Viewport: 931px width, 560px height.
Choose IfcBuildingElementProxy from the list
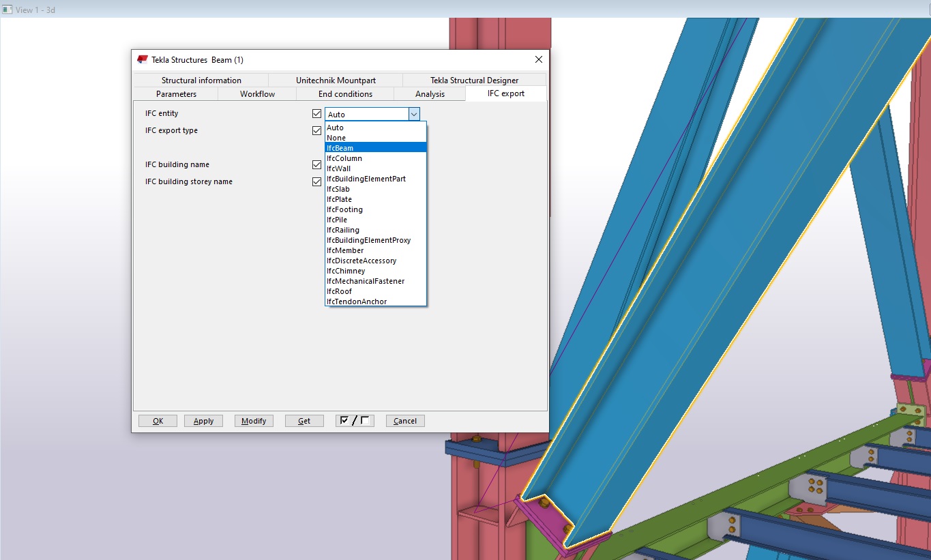point(376,240)
